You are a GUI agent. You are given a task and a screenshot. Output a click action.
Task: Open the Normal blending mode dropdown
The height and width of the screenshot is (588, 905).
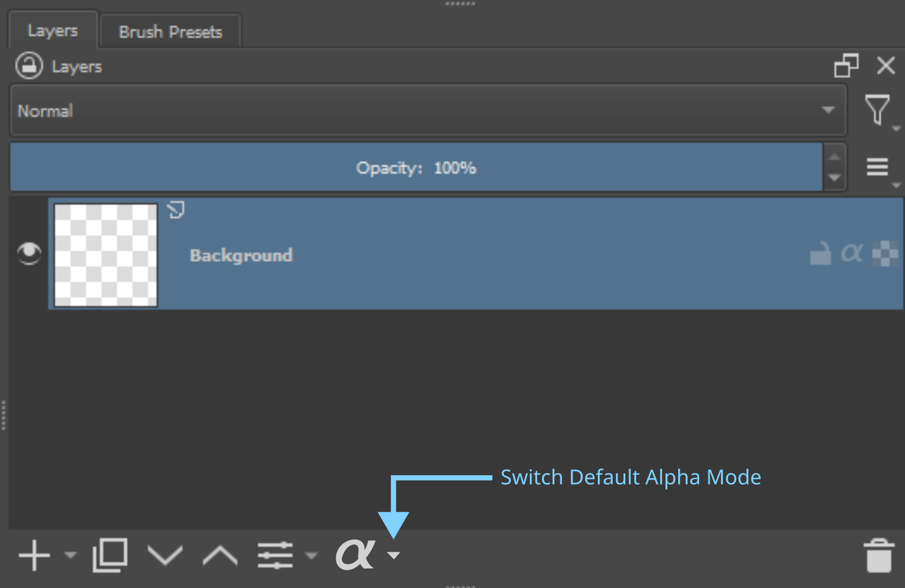427,111
